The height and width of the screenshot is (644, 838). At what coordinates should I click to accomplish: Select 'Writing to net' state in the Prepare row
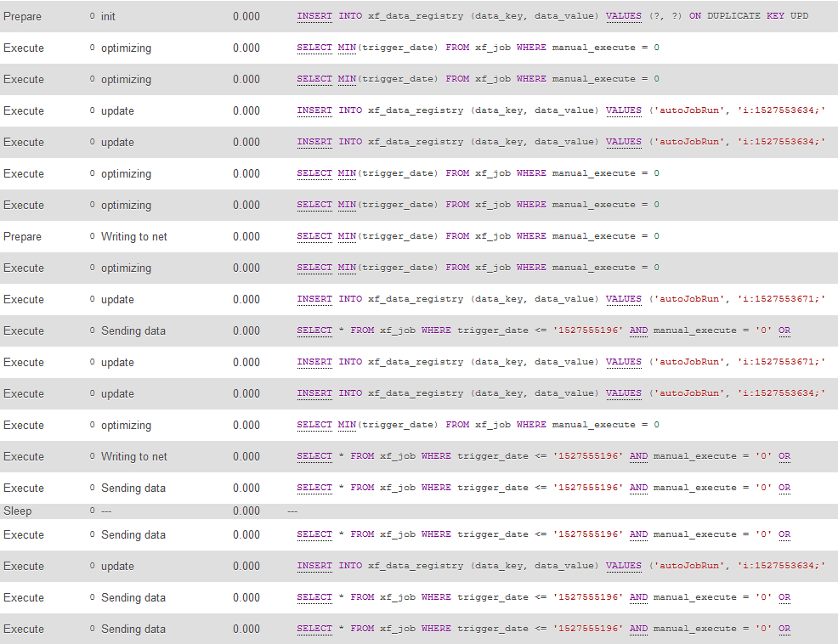133,237
